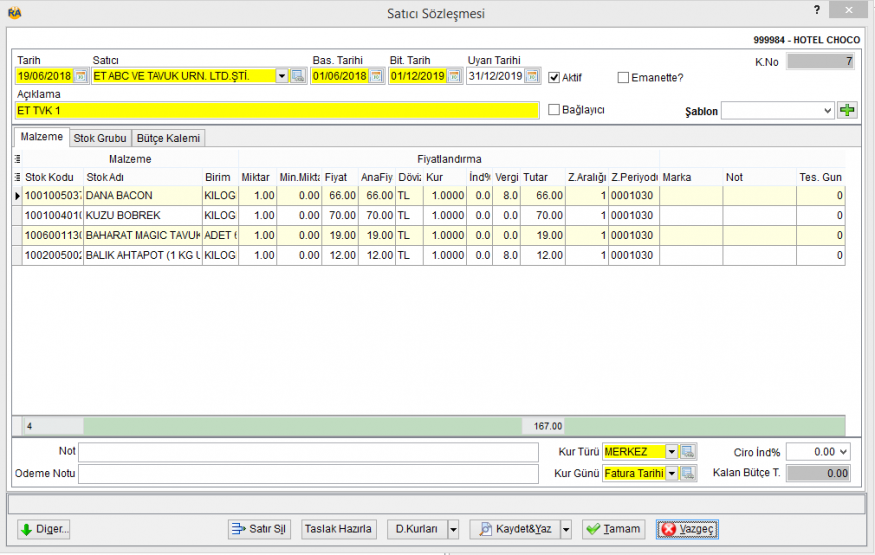
Task: Click Birim ADET cell of BAHARAT row
Action: [x=220, y=235]
